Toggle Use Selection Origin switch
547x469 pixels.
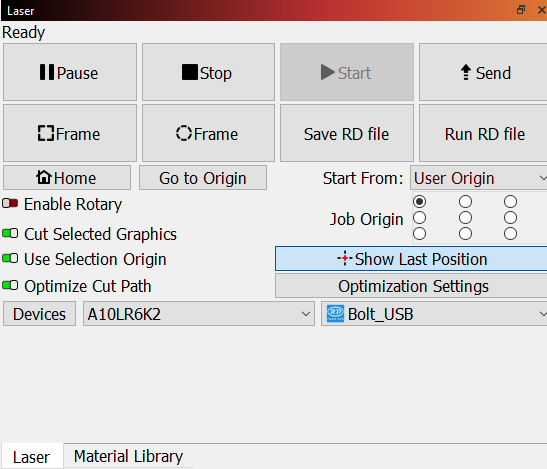click(10, 259)
